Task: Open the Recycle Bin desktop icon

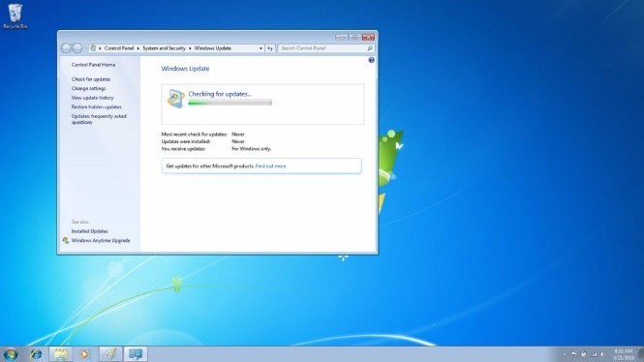Action: tap(15, 16)
